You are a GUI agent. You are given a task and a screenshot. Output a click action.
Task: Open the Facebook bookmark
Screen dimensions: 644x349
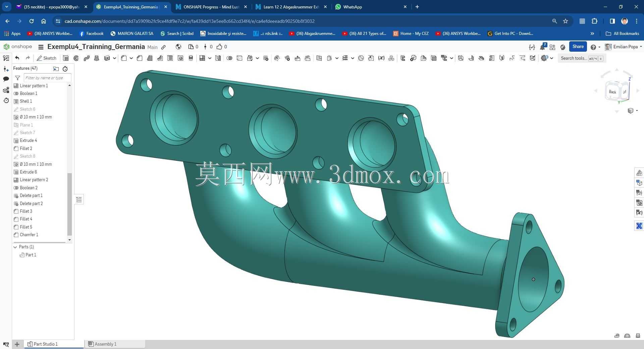point(92,34)
